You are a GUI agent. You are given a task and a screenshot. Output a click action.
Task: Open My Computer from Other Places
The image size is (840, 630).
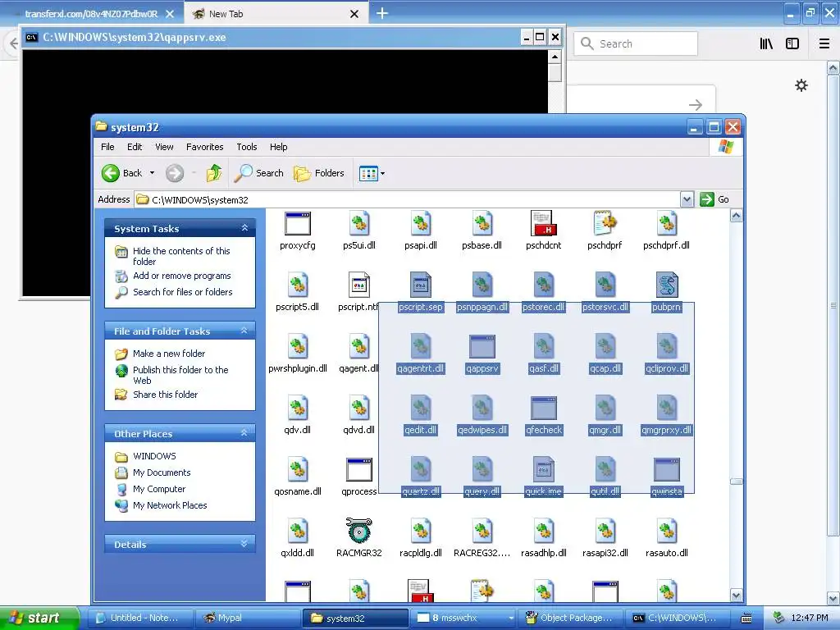pos(159,489)
